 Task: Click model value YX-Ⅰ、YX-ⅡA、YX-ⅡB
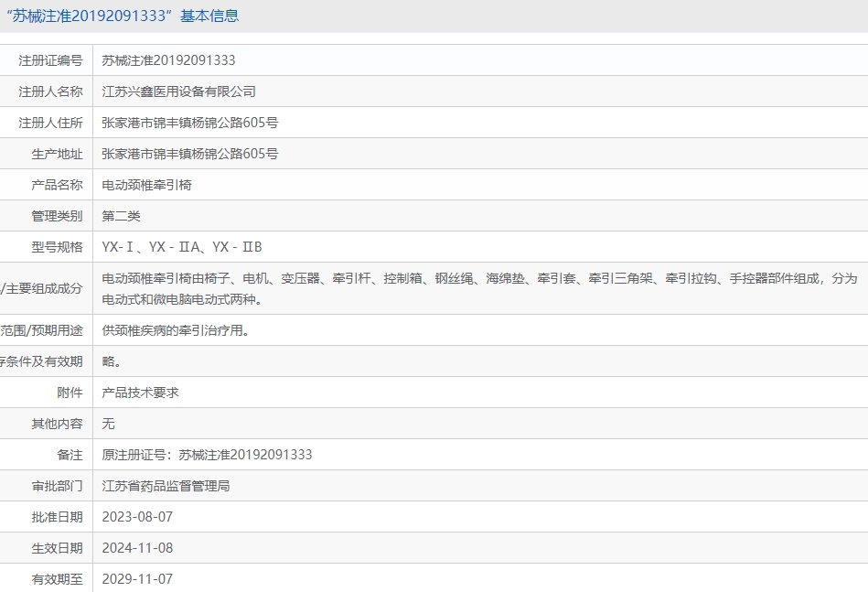point(182,246)
